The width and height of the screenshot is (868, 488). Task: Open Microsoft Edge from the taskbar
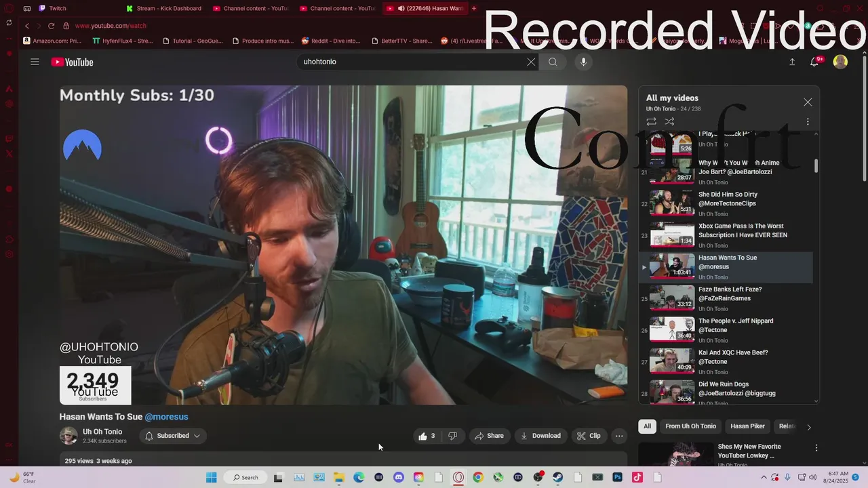point(359,477)
